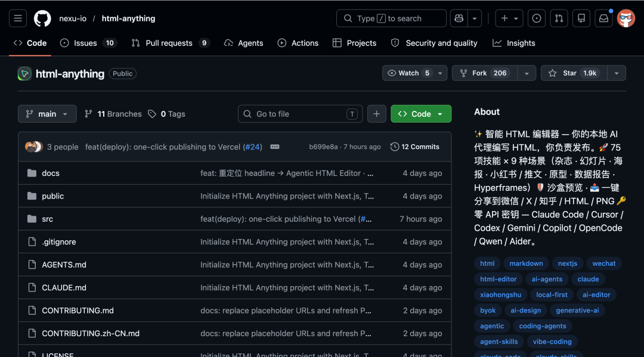Image resolution: width=644 pixels, height=357 pixels.
Task: Switch to the Pull requests tab
Action: tap(171, 43)
